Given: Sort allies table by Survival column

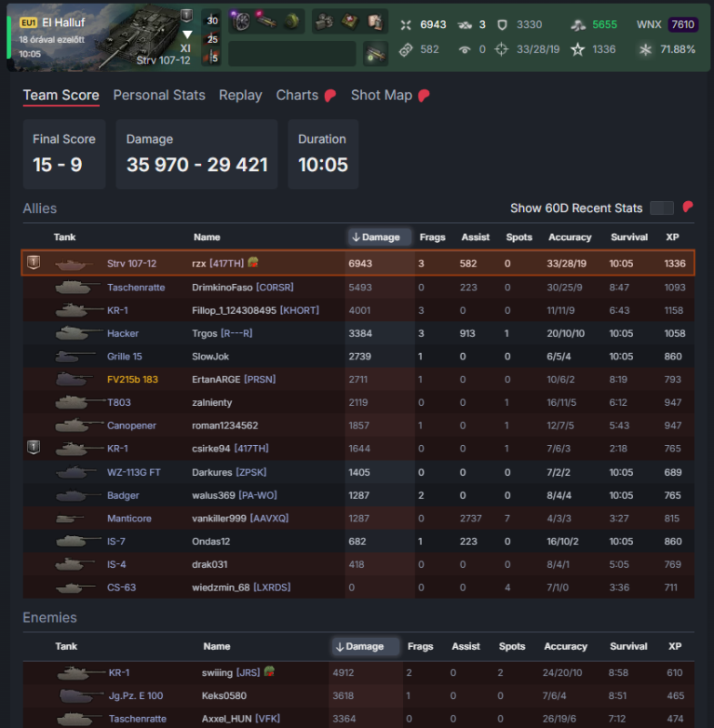Looking at the screenshot, I should [629, 237].
